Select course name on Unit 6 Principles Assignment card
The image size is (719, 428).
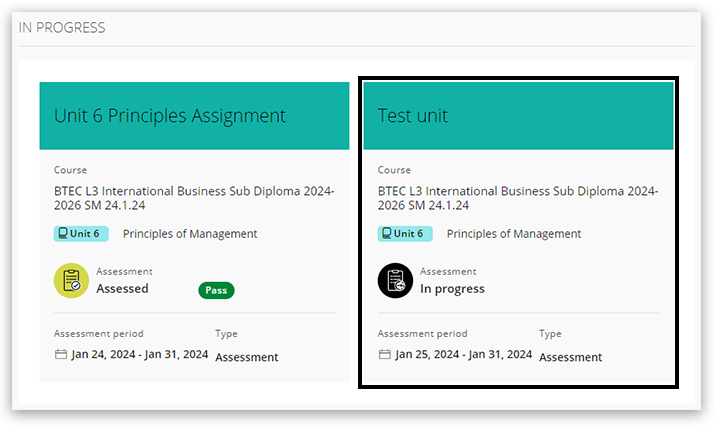pos(194,198)
